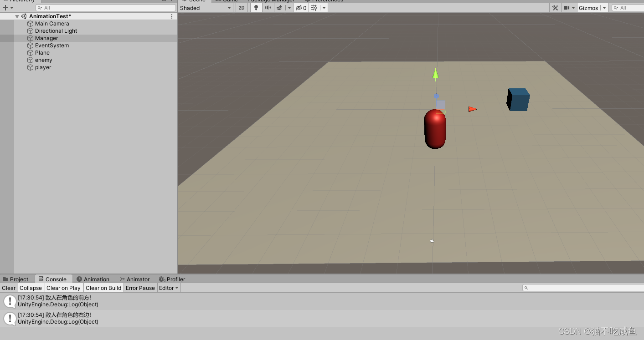Toggle scene effects layers icon

coord(279,8)
